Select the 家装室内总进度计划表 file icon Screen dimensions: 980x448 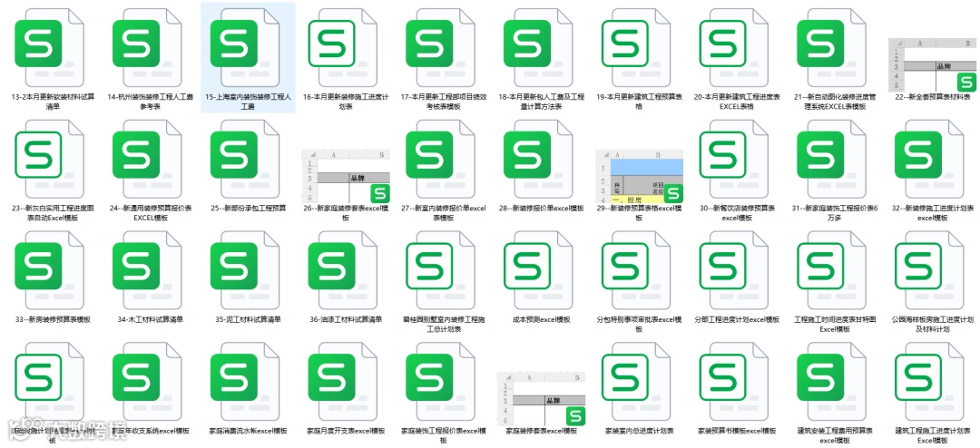coord(637,381)
